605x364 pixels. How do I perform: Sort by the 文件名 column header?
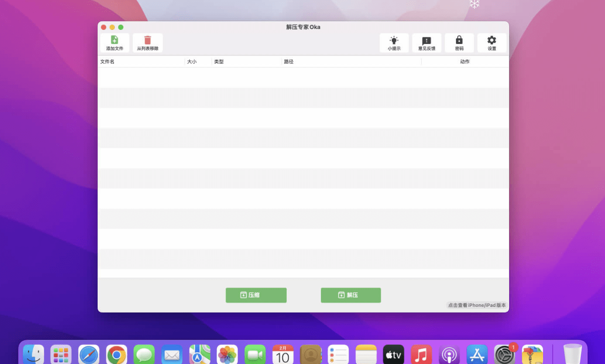108,62
